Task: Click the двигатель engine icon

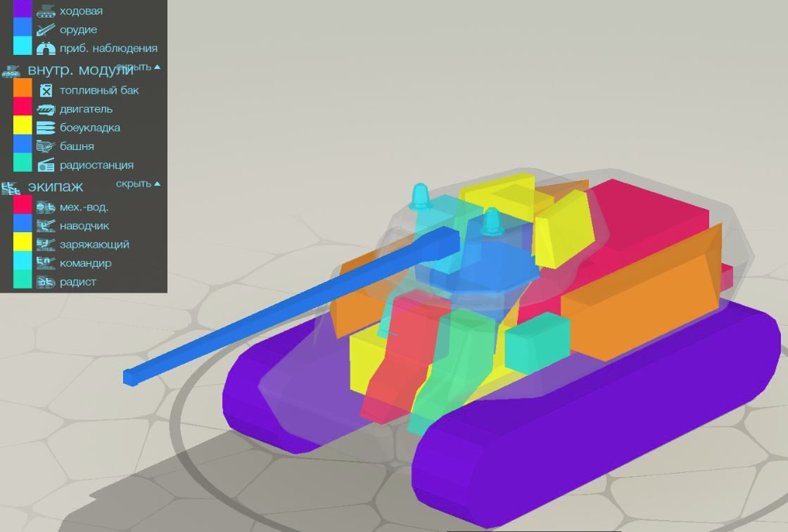Action: tap(46, 109)
